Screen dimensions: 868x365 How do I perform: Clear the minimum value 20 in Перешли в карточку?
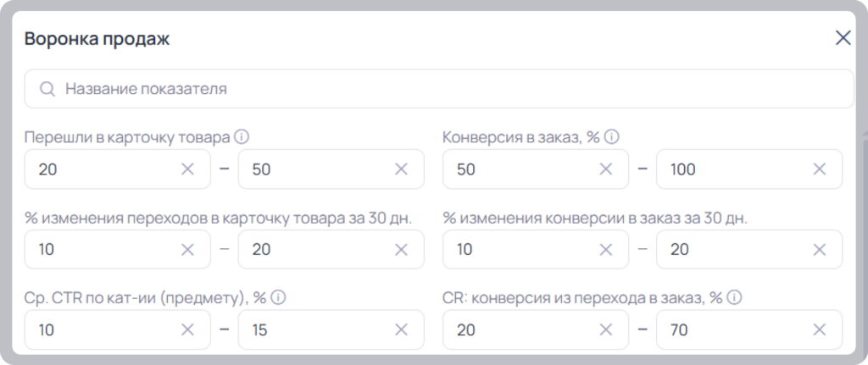[x=187, y=169]
